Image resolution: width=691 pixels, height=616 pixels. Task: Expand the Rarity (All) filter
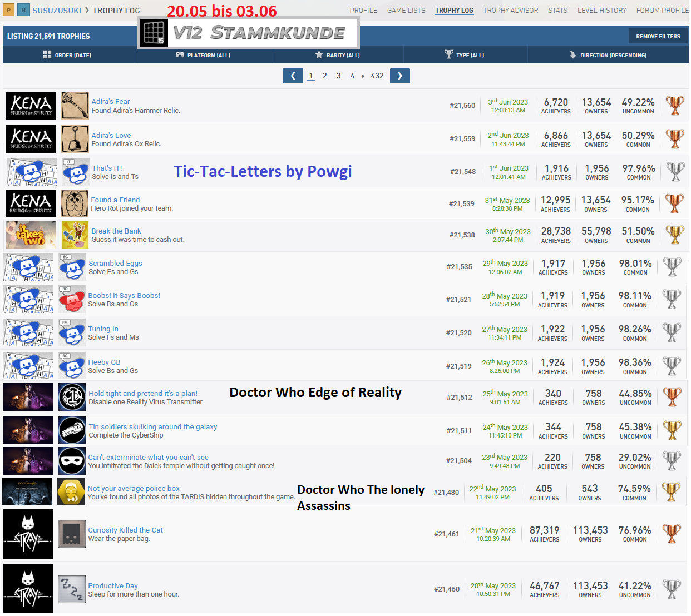pos(338,55)
